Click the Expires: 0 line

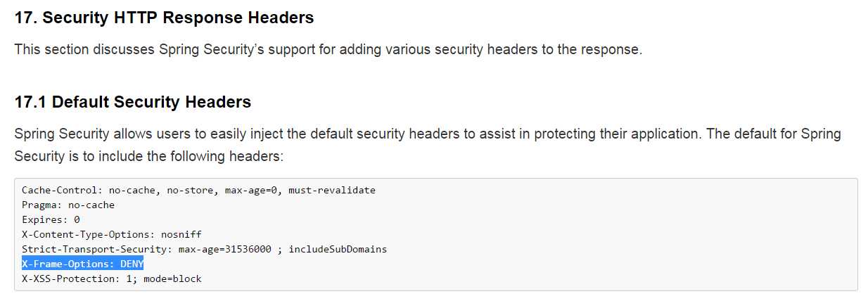coord(51,219)
